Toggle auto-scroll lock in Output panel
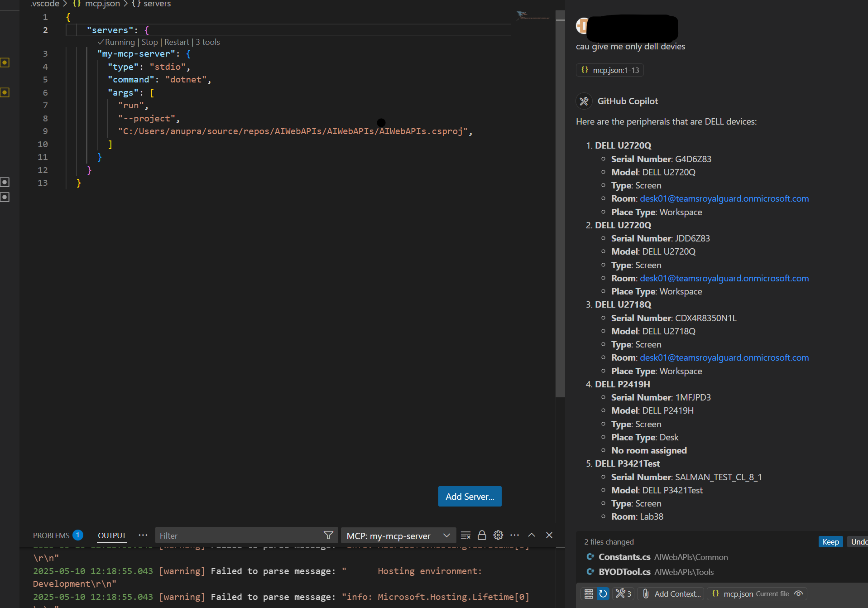The width and height of the screenshot is (868, 608). coord(482,535)
